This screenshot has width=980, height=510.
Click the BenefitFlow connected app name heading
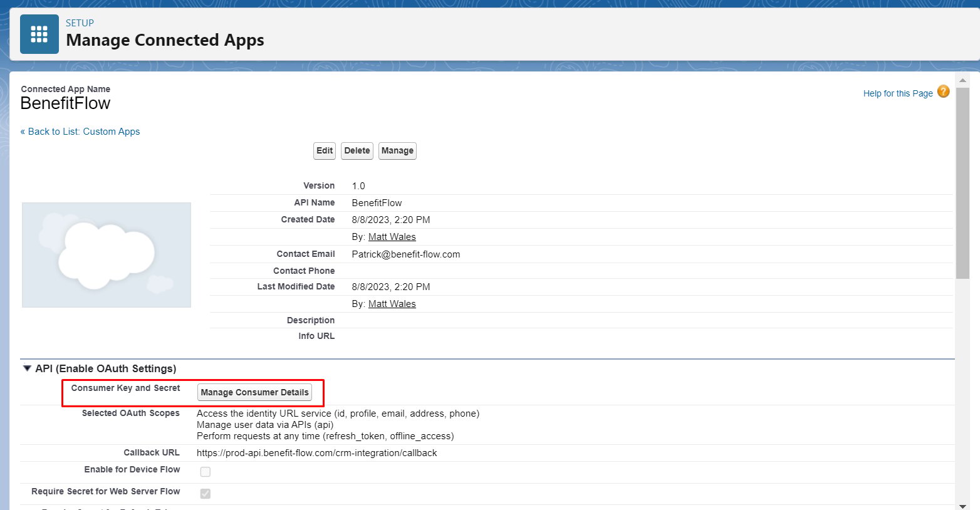[65, 103]
